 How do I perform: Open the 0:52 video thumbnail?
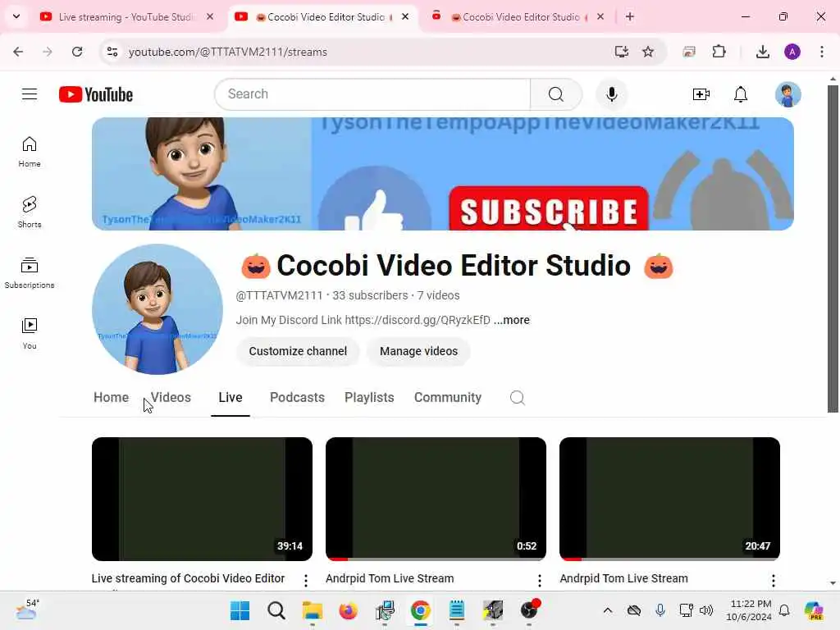tap(436, 499)
